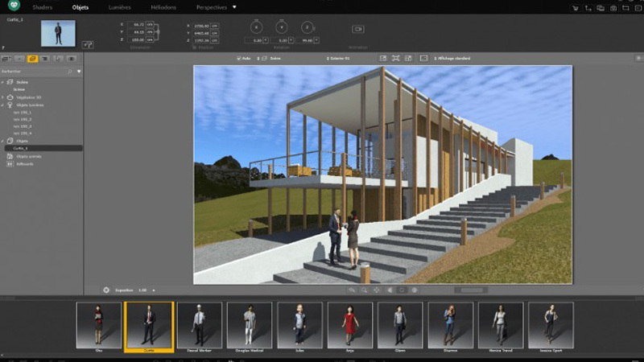Click the Curtis object preview thumbnail
This screenshot has width=644, height=362.
click(x=58, y=33)
